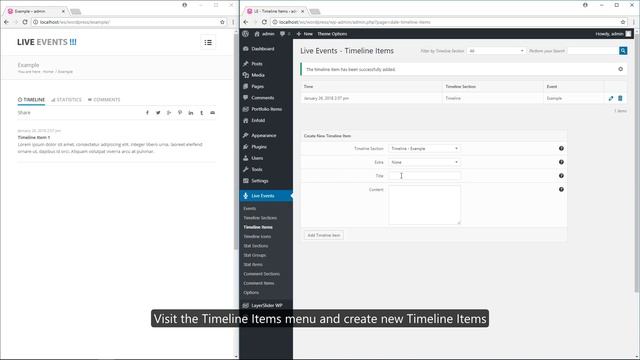Screen dimensions: 640x360
Task: Go back in the left browser window
Action: 7,22
